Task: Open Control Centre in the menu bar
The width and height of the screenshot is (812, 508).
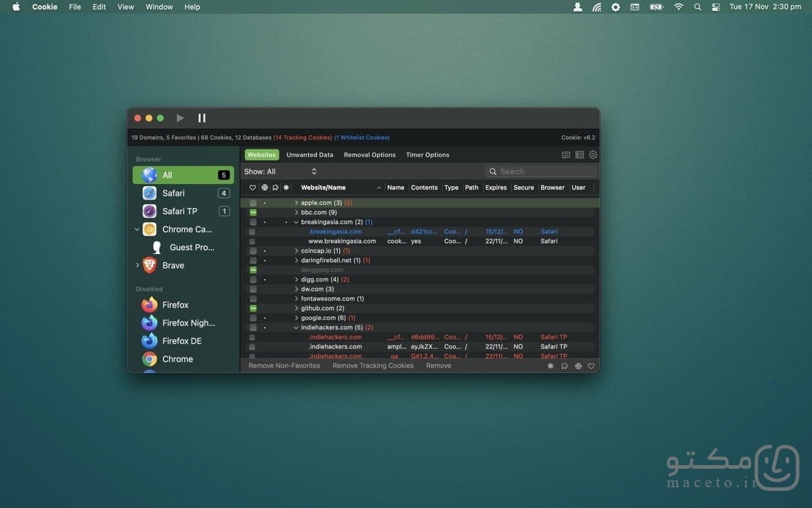Action: [715, 7]
